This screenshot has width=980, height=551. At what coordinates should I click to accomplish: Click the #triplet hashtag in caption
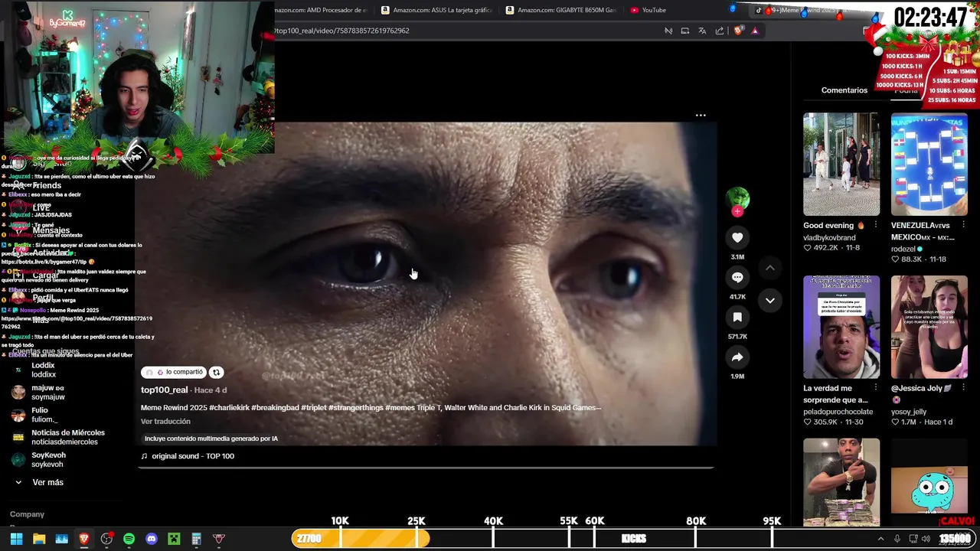coord(314,408)
